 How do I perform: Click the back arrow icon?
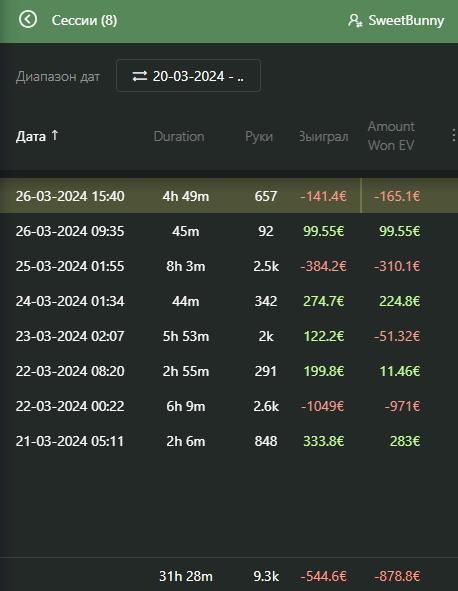point(28,19)
